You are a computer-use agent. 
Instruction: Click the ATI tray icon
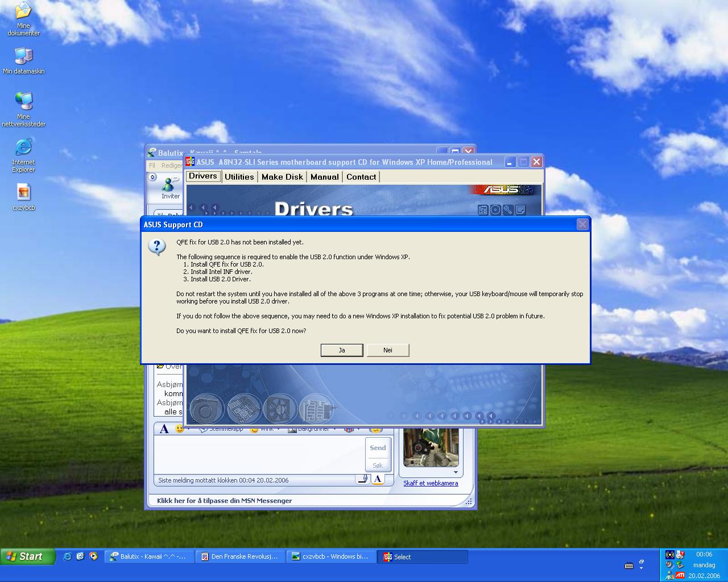point(680,575)
